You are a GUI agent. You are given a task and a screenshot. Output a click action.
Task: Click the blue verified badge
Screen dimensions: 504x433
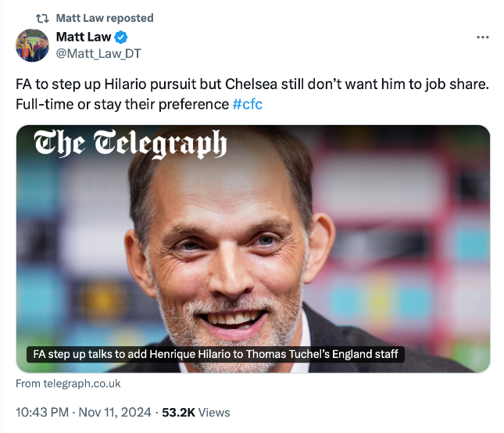coord(121,38)
